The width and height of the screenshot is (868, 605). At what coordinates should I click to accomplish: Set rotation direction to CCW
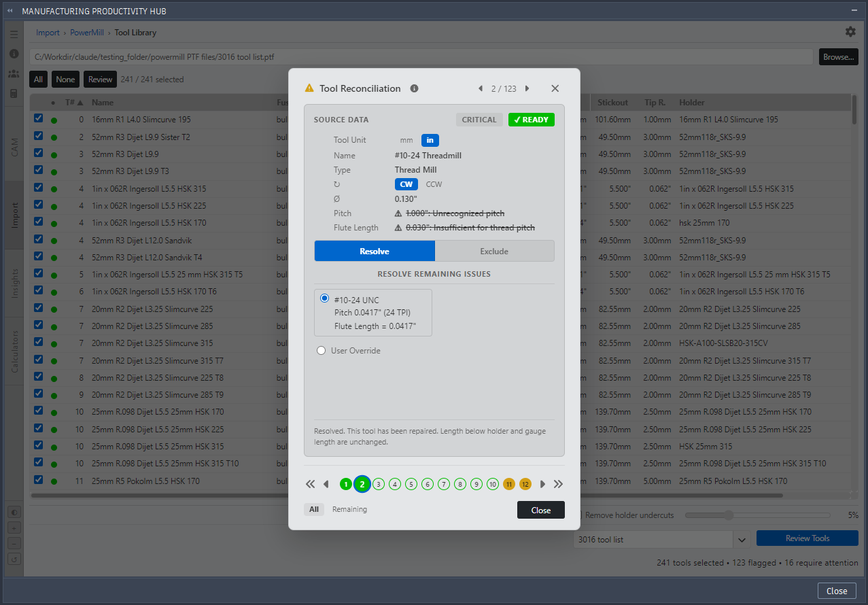(x=434, y=184)
